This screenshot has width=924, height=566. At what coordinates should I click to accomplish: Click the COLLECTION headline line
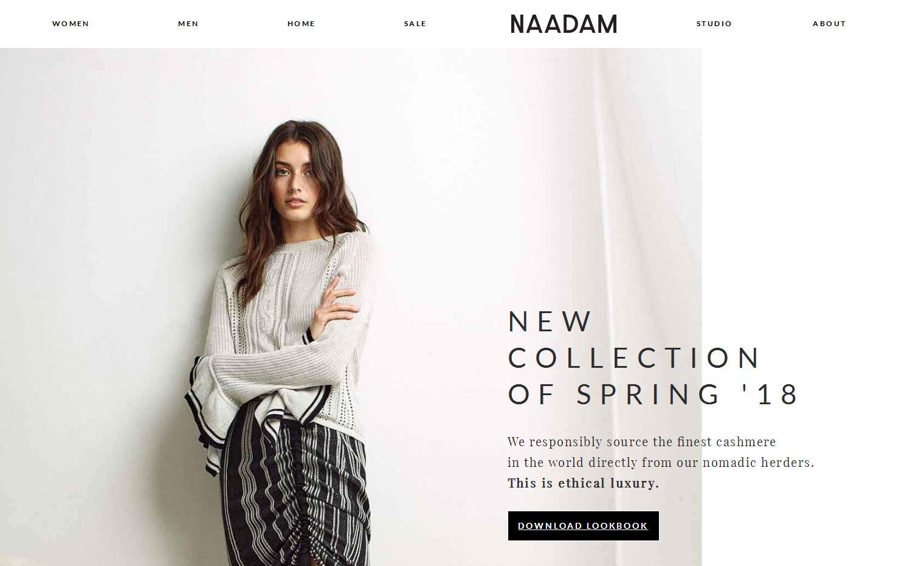[634, 358]
